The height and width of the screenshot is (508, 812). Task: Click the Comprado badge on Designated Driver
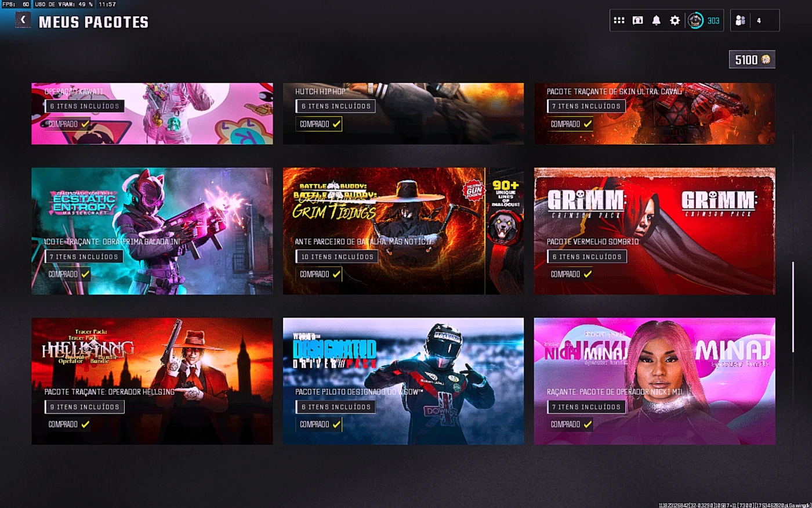[319, 424]
